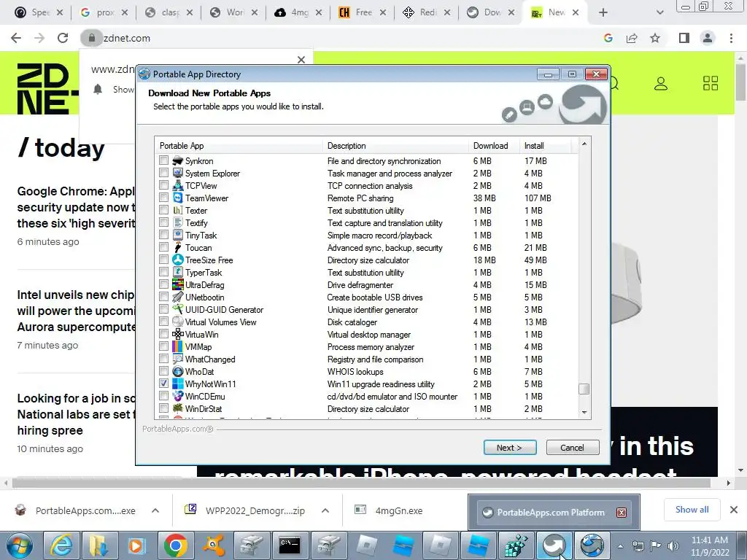Click the list scrollbar up arrow

[584, 144]
